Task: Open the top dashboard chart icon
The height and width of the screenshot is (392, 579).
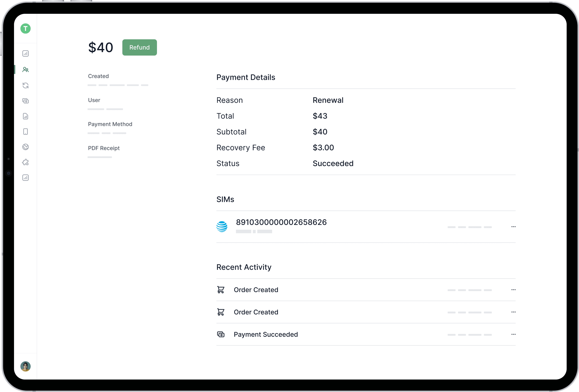Action: pos(25,54)
